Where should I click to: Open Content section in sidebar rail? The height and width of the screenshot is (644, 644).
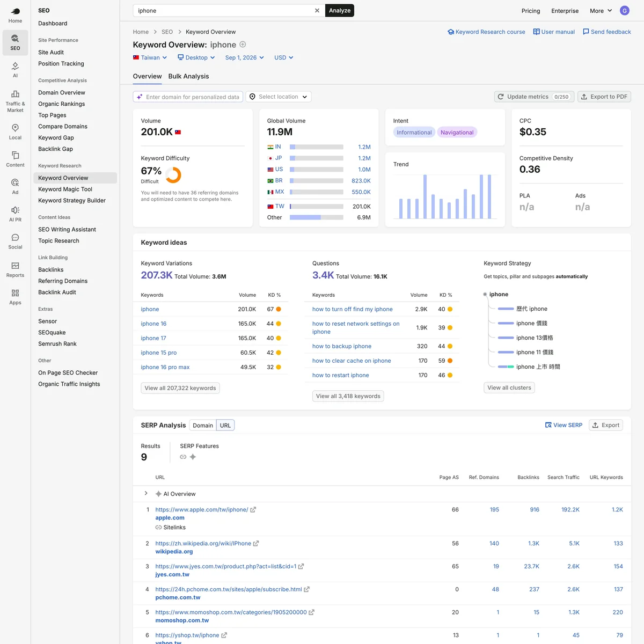point(15,159)
